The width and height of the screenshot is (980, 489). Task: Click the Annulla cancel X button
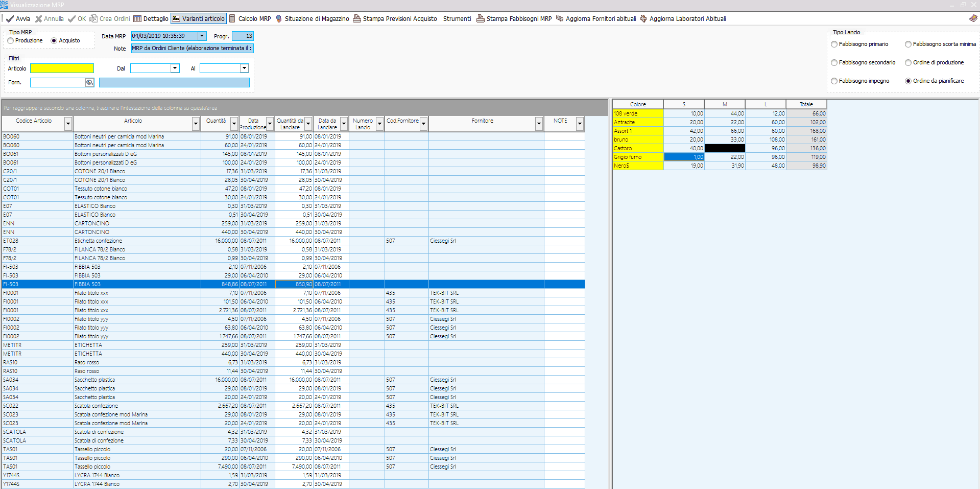pos(49,19)
